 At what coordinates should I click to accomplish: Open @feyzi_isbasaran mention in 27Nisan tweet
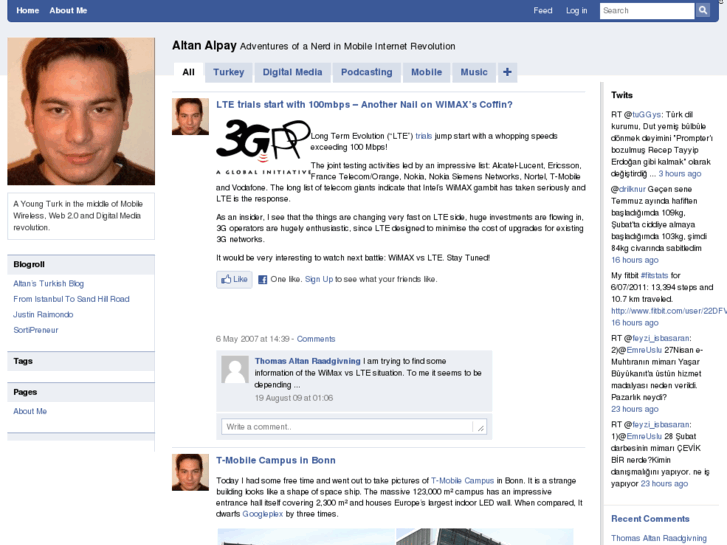coord(661,338)
